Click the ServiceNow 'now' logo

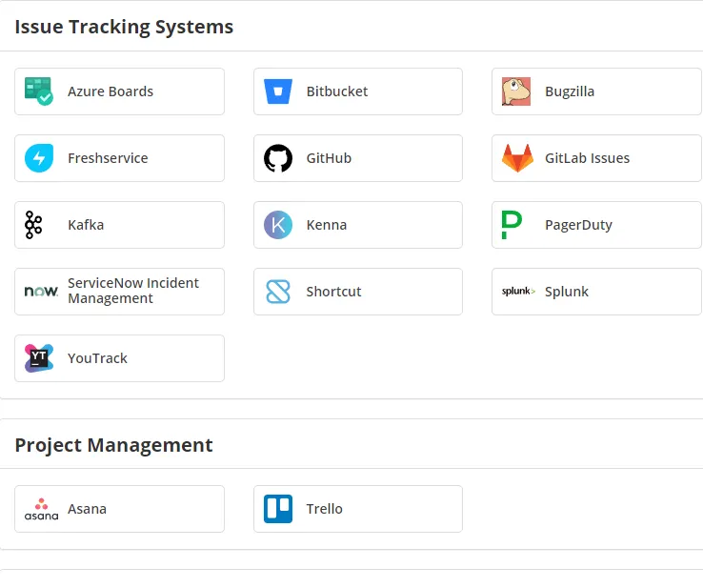click(x=41, y=292)
